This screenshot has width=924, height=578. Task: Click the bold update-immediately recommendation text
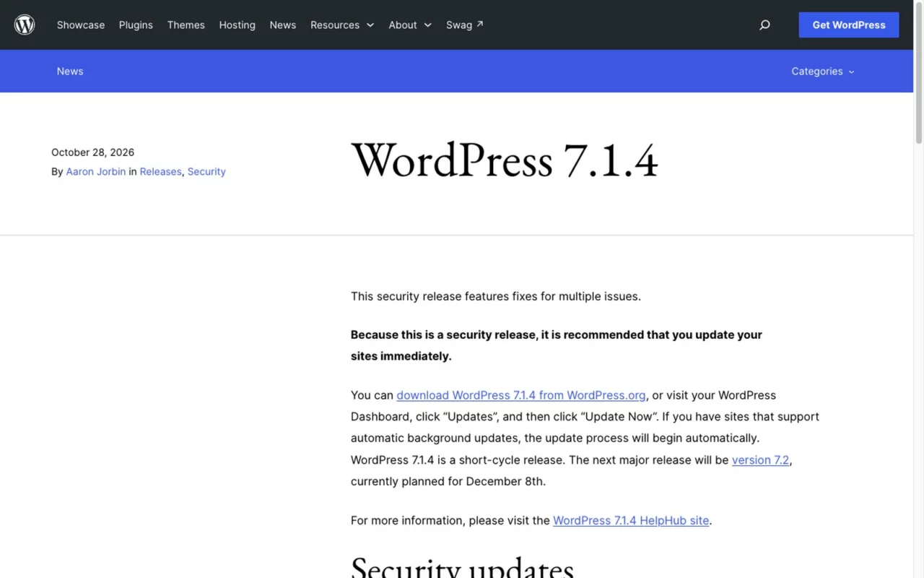[x=557, y=345]
